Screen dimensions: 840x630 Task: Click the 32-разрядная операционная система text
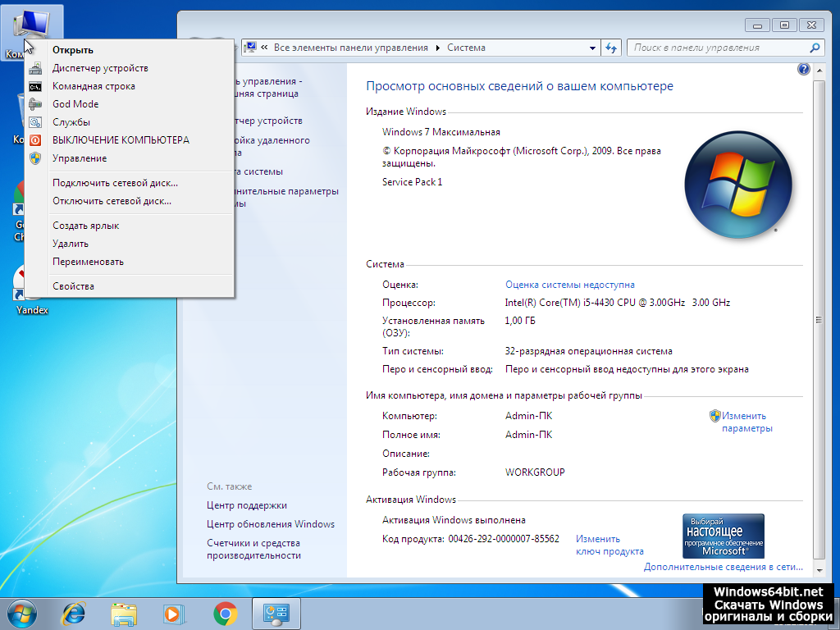click(588, 351)
